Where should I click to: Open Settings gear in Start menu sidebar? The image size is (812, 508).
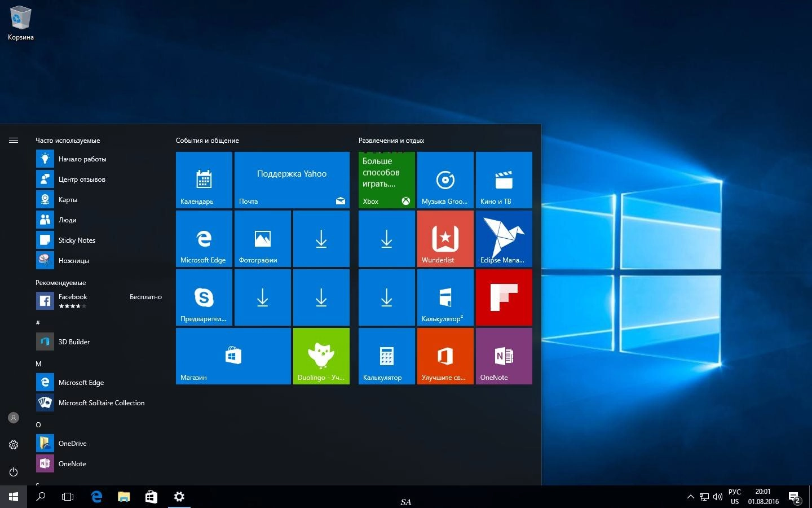14,445
